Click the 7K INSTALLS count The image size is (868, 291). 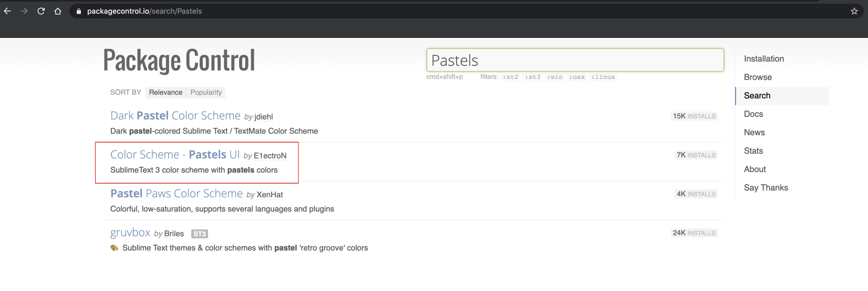point(696,155)
